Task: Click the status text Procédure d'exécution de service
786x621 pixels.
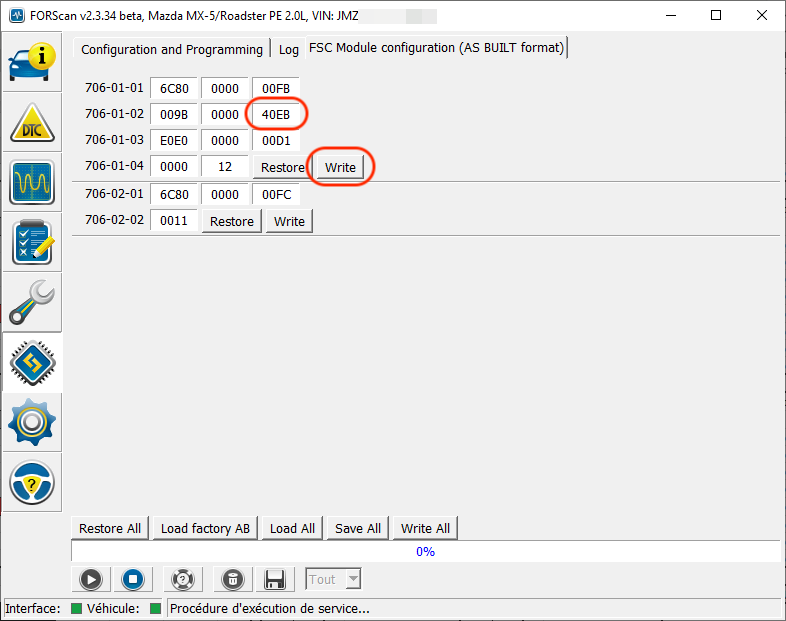Action: [x=270, y=608]
